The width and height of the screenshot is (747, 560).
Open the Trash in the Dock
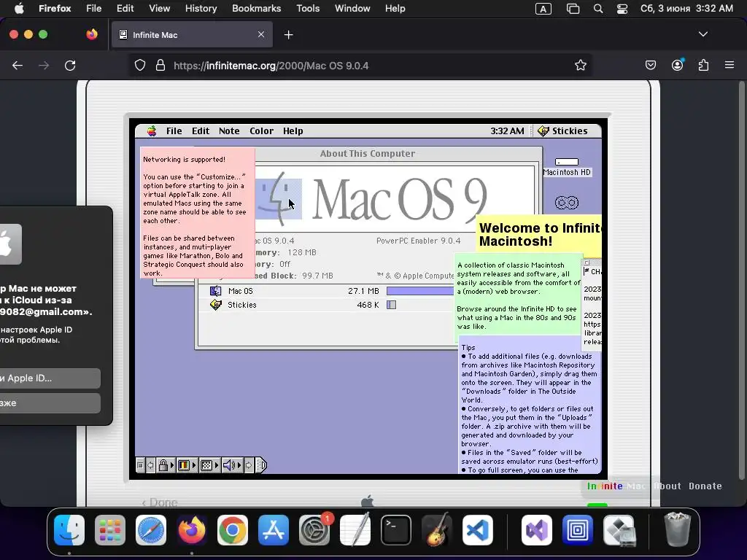point(677,530)
